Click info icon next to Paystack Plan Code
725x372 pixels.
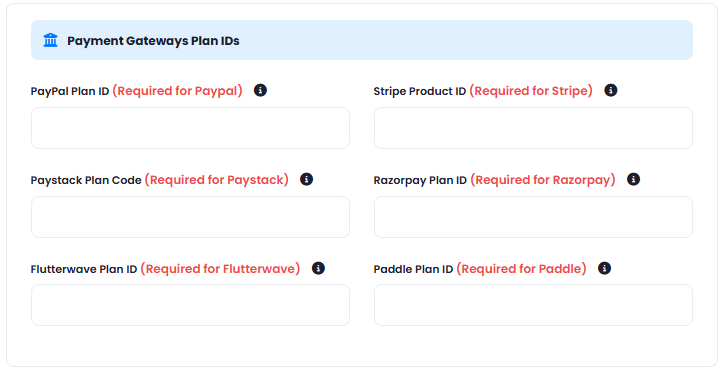(307, 179)
